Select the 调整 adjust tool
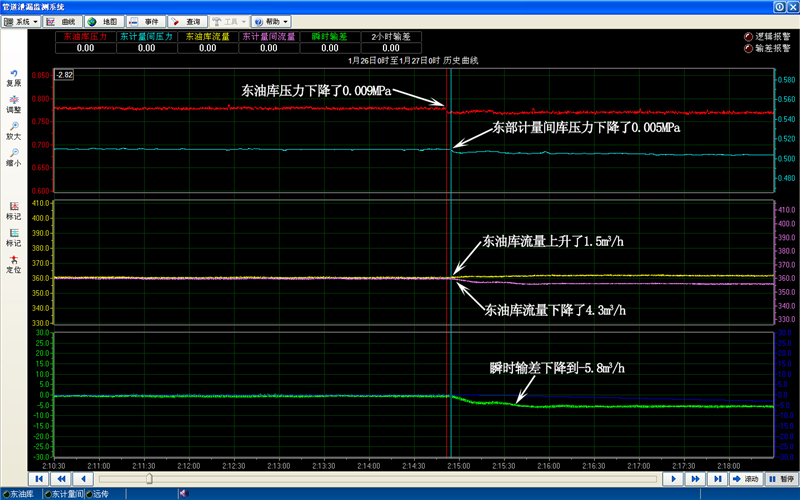The width and height of the screenshot is (800, 500). (14, 102)
